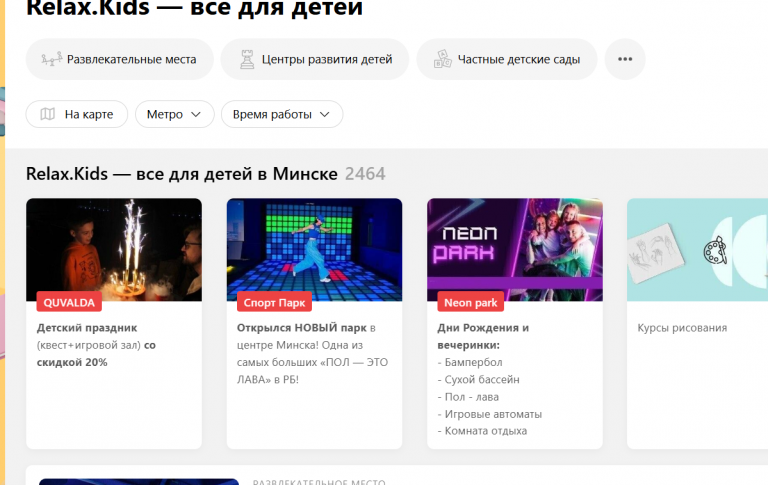Image resolution: width=768 pixels, height=485 pixels.
Task: Expand the Время работы dropdown filter
Action: tap(282, 114)
